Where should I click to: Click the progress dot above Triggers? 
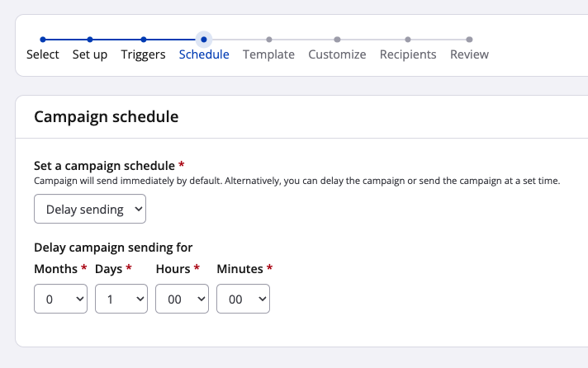(x=144, y=39)
